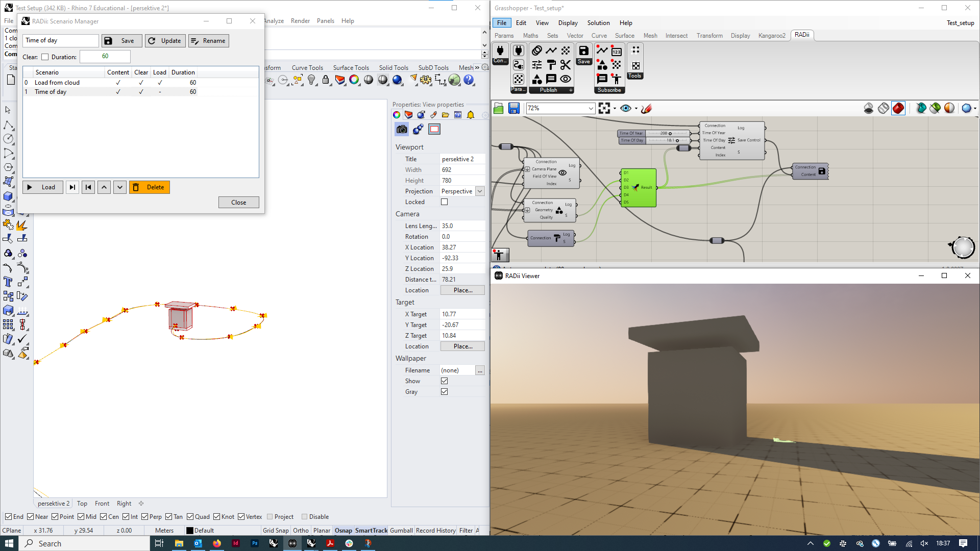Enable the Project osnap checkbox
Screen dimensions: 980x551
point(270,517)
